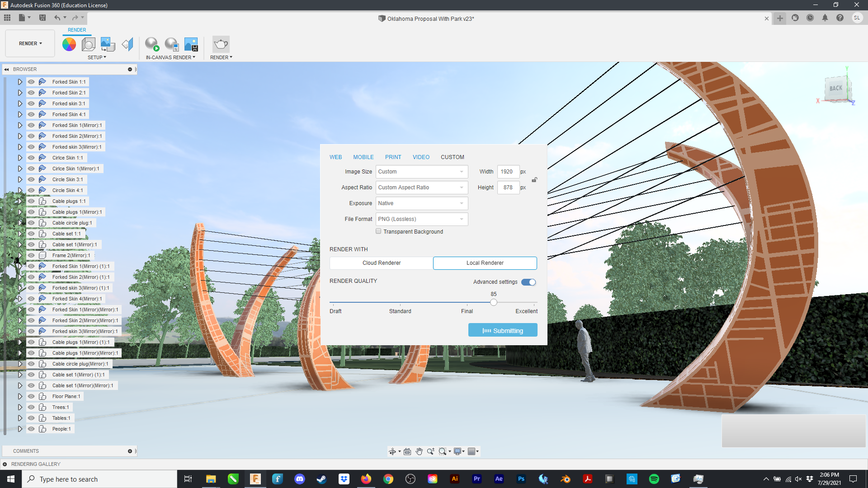
Task: Hide Tables:1 visibility eye
Action: click(31, 418)
